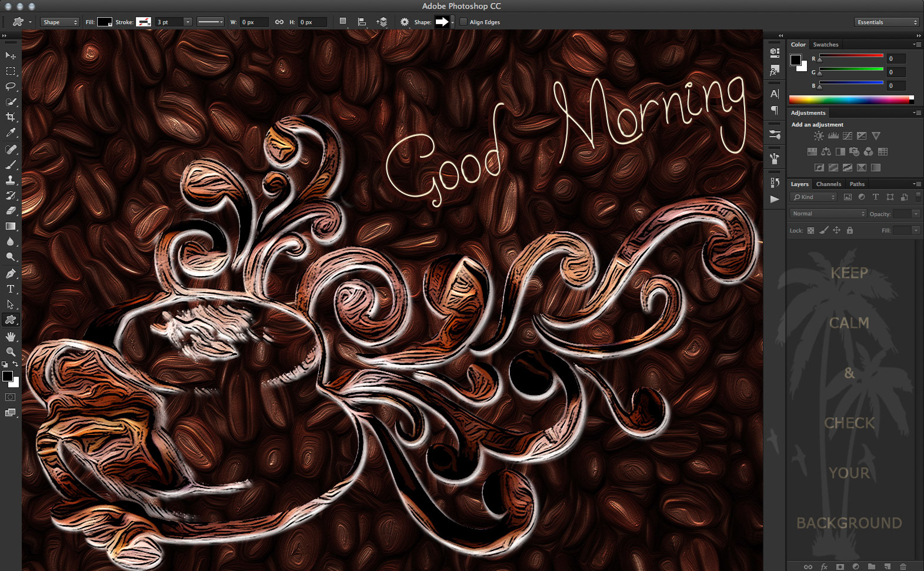Toggle link between width and height

279,22
